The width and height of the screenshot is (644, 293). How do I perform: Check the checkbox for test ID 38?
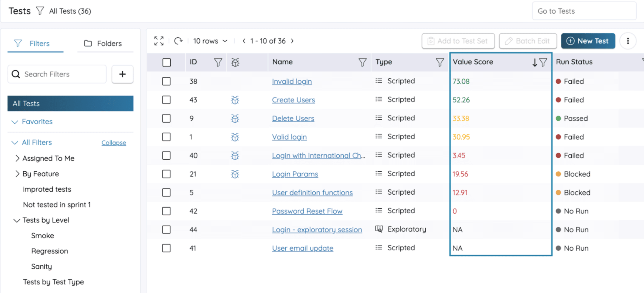click(x=166, y=81)
